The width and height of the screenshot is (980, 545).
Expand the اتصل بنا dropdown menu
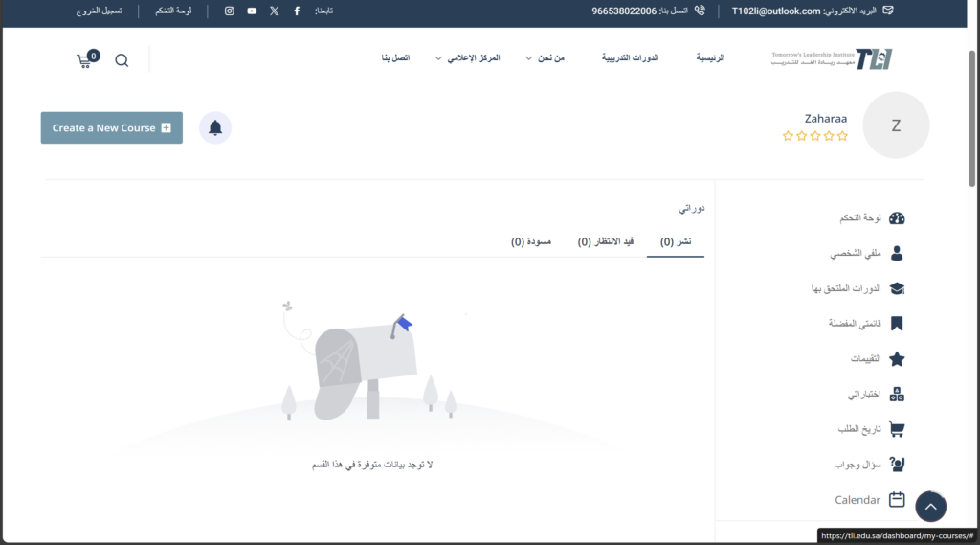pyautogui.click(x=395, y=58)
